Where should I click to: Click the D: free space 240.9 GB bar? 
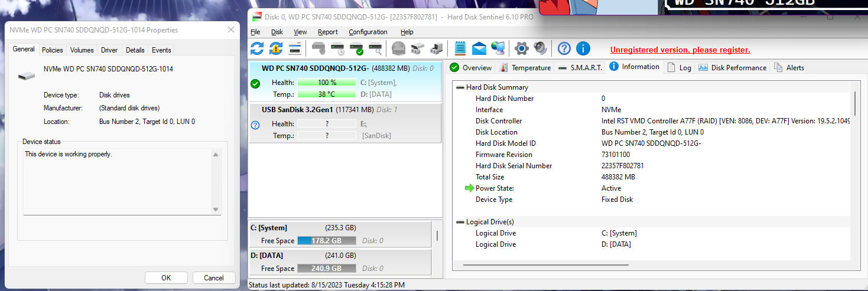(327, 269)
